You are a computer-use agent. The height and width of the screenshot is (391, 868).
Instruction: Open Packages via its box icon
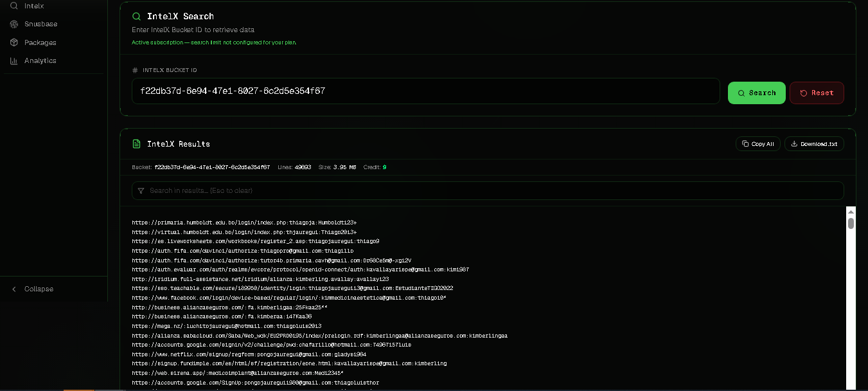(x=13, y=42)
